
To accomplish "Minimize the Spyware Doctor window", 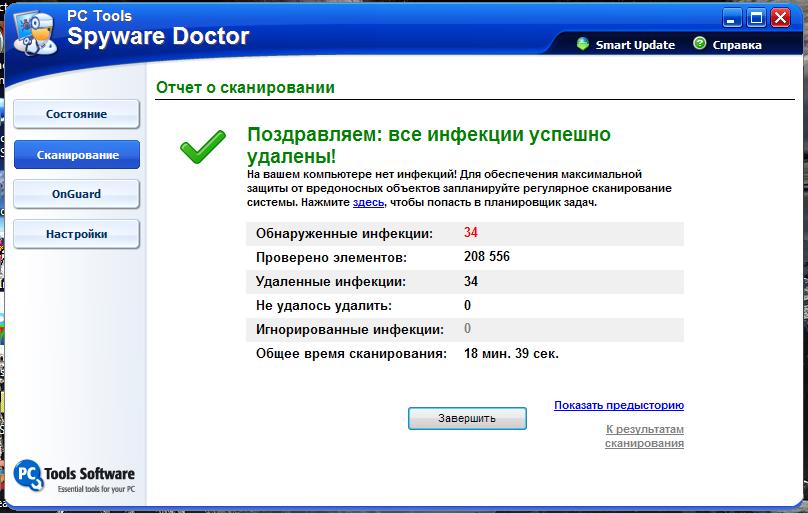I will (732, 19).
